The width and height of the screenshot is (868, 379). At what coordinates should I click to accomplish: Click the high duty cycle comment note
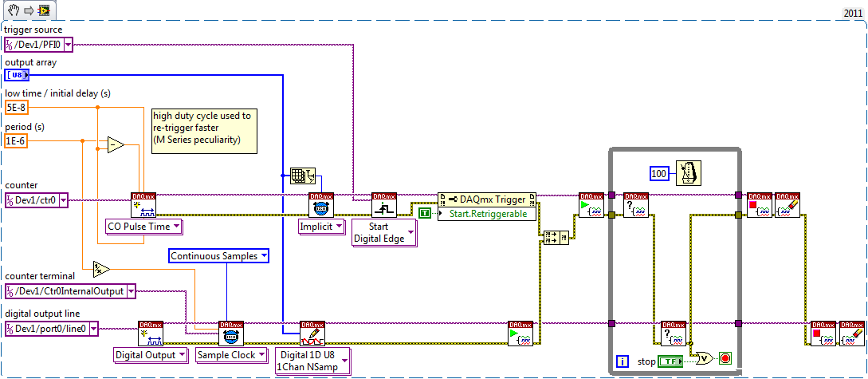tap(205, 130)
